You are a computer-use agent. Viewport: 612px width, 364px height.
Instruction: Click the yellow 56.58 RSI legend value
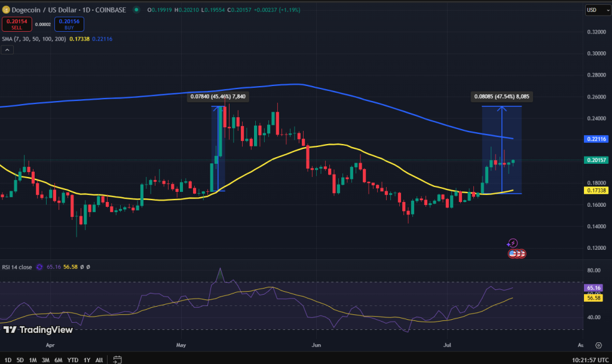click(71, 267)
